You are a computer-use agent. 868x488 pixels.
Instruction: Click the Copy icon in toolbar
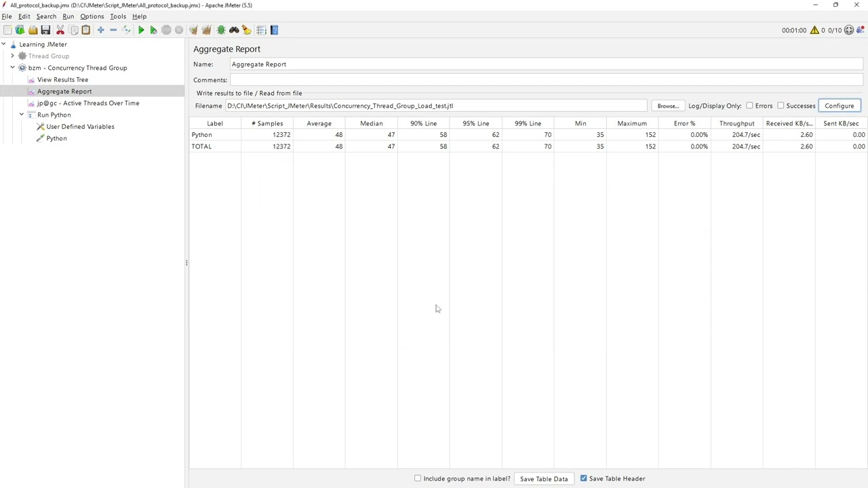click(73, 30)
